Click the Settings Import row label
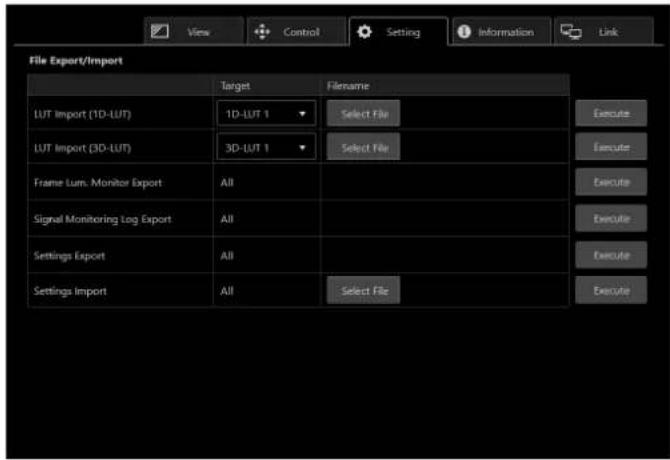 pyautogui.click(x=70, y=291)
